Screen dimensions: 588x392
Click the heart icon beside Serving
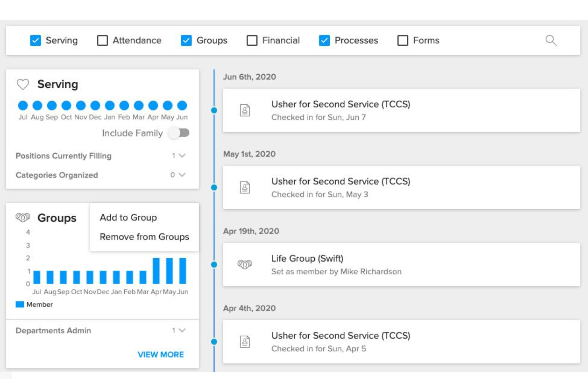coord(23,84)
